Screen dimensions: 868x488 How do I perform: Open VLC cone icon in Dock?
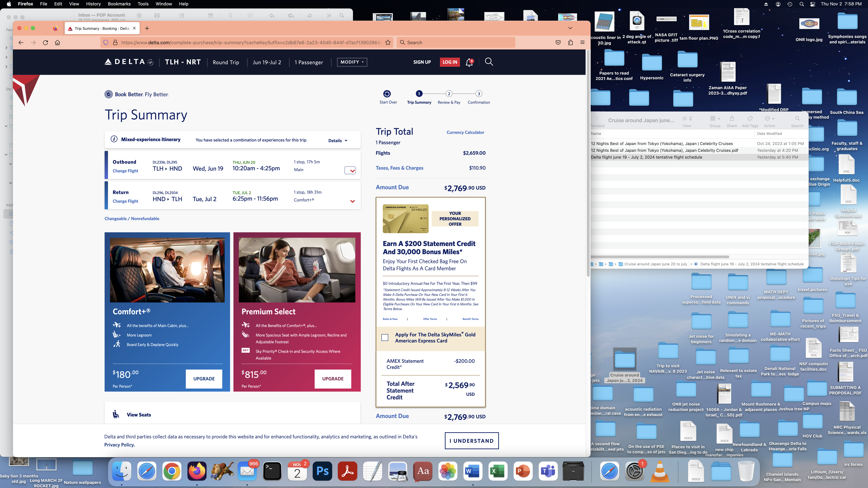[659, 471]
